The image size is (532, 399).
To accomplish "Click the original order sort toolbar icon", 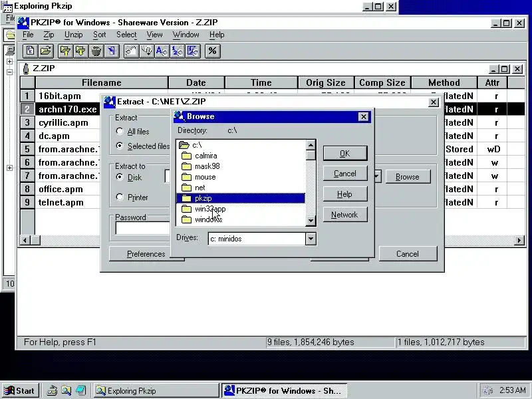I will pos(193,51).
